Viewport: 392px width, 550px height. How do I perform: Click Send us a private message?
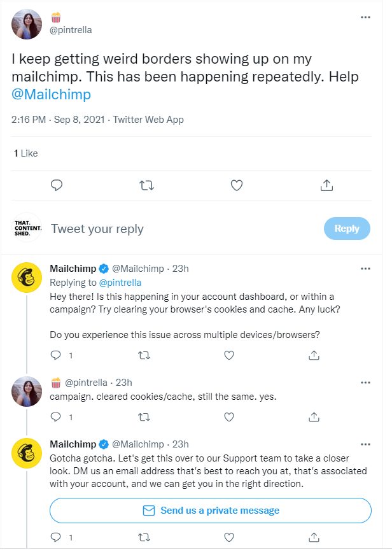[x=210, y=510]
